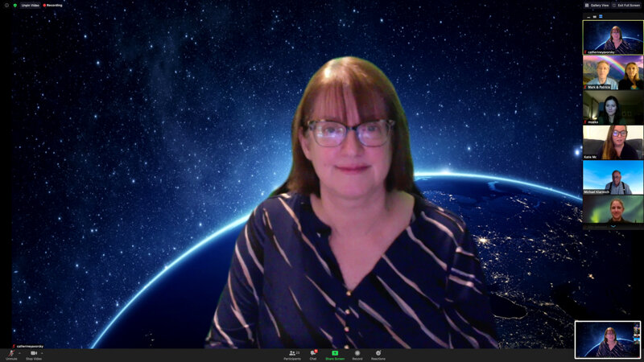The width and height of the screenshot is (644, 362).
Task: Unmute the microphone
Action: click(11, 355)
